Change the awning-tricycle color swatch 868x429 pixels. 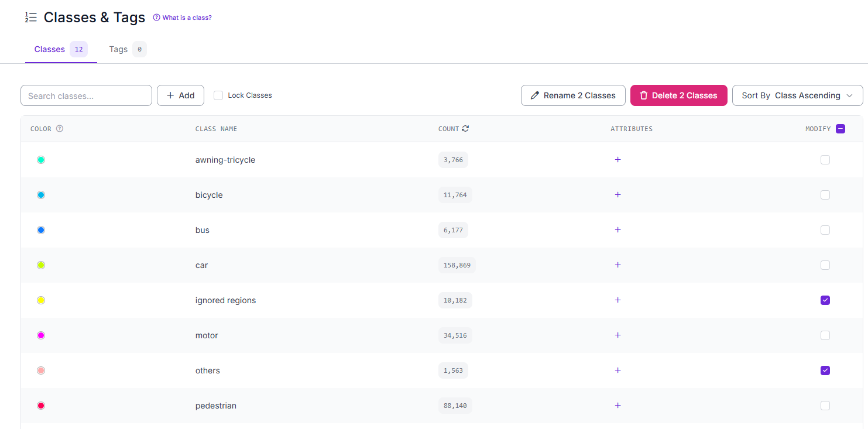[41, 160]
